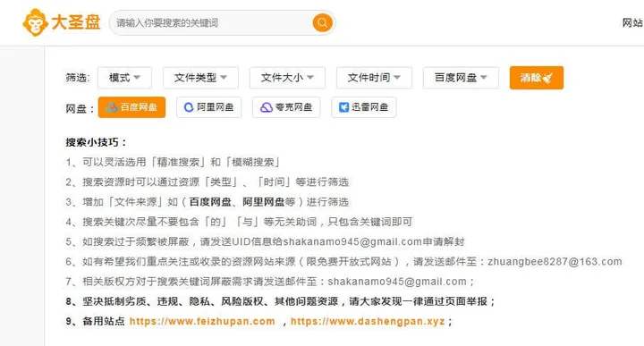Click tip 4 about 无关助词
This screenshot has height=346, width=644.
239,222
